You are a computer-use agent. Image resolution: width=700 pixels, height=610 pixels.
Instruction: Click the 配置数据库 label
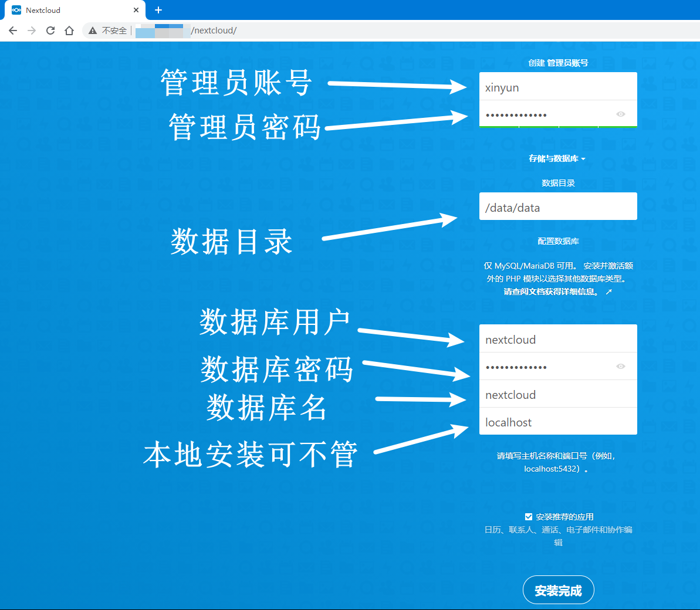click(558, 241)
